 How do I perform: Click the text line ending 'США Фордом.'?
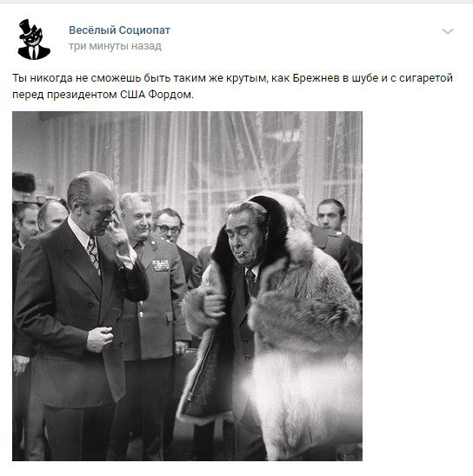(x=103, y=95)
